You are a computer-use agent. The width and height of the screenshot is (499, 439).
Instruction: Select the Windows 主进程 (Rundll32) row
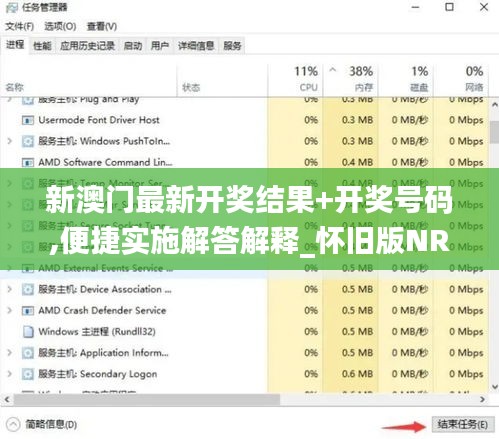click(245, 332)
